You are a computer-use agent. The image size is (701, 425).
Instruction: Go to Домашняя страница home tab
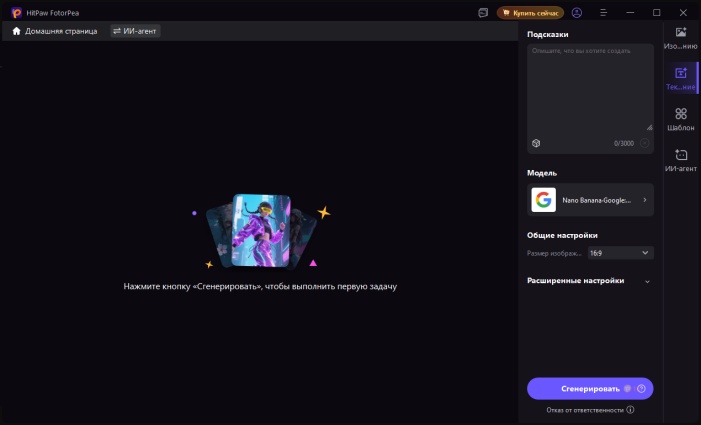(55, 31)
